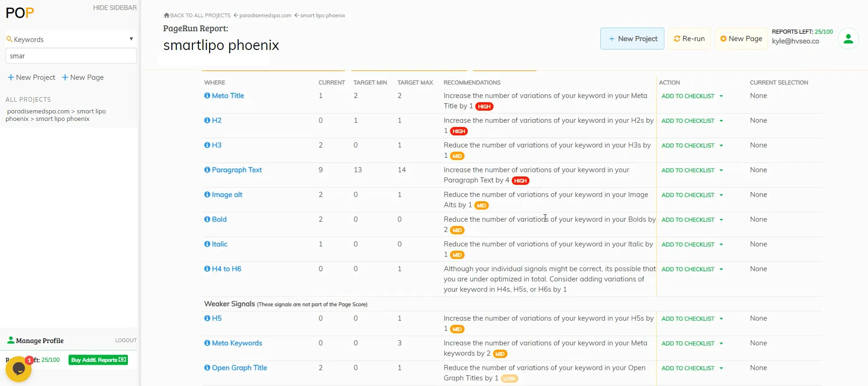The width and height of the screenshot is (868, 386).
Task: Open paradisemedspa.com smart lipo phoenix project
Action: pyautogui.click(x=55, y=115)
